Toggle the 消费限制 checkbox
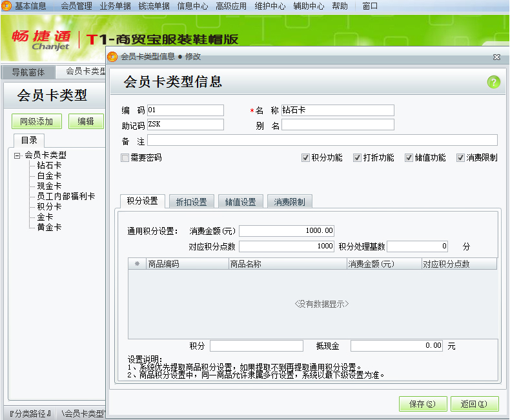Screen dimensions: 510x420 click(460, 158)
